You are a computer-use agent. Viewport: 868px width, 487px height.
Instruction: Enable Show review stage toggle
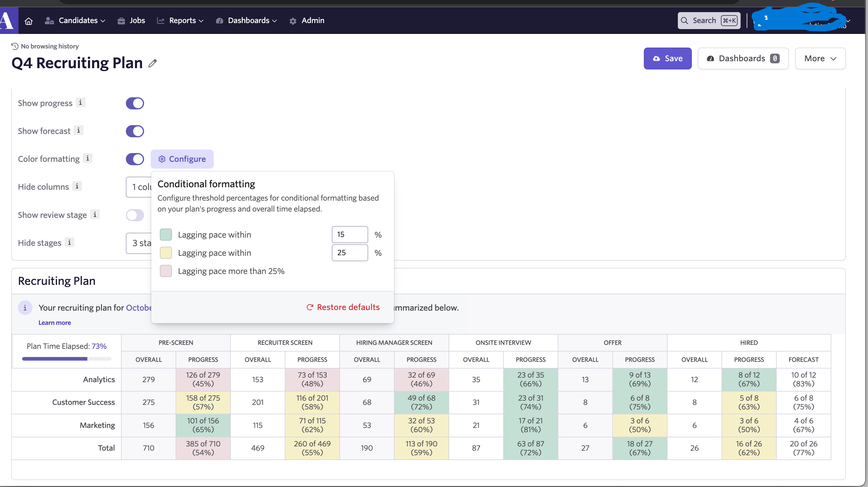click(135, 215)
